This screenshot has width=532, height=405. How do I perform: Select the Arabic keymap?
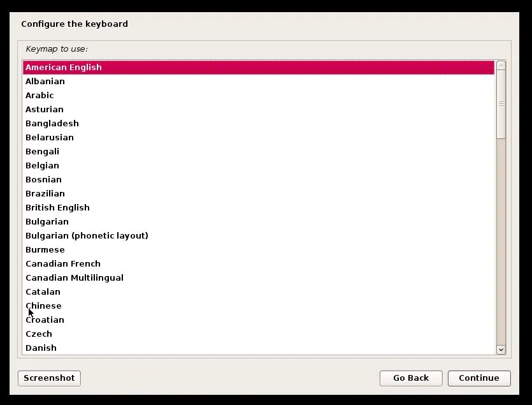tap(40, 95)
